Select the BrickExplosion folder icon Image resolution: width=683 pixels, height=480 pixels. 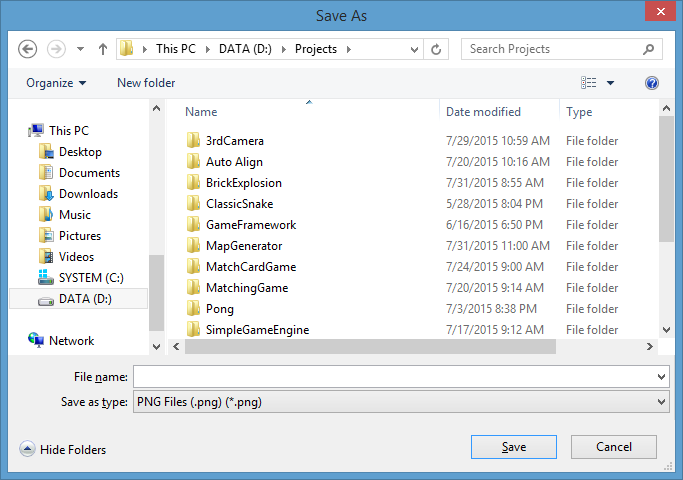pyautogui.click(x=193, y=182)
